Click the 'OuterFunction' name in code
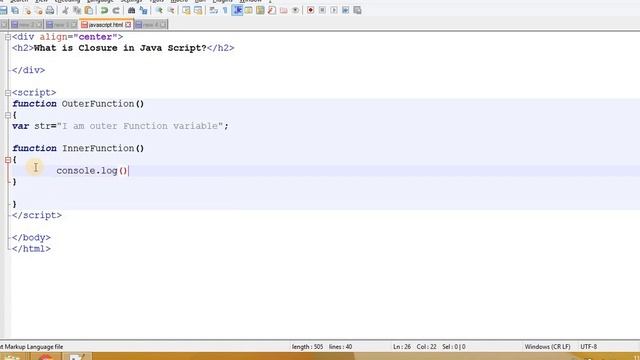This screenshot has height=360, width=640. coord(98,104)
